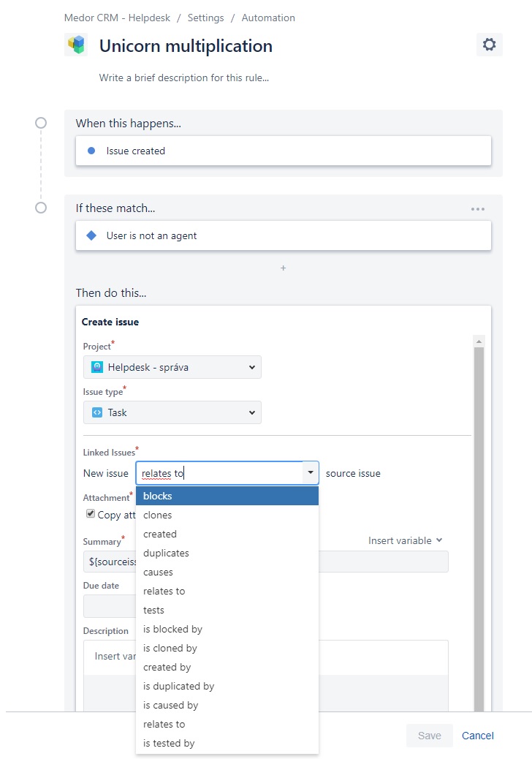
Task: Select 'blocks' highlighted option
Action: coord(227,496)
